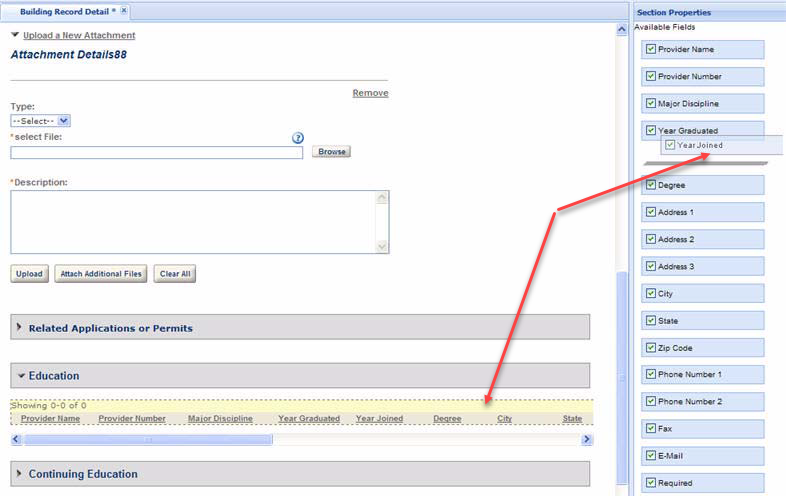Collapse the Education section
Viewport: 786px width, 496px height.
tap(20, 376)
